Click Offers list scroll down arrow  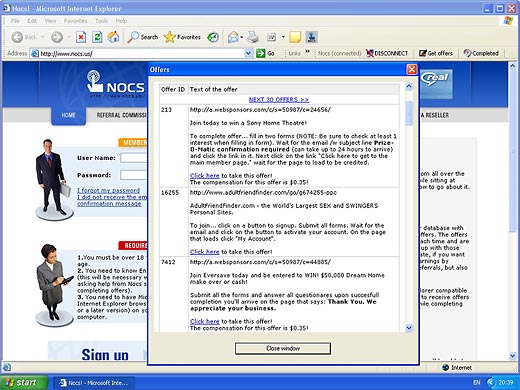(409, 328)
